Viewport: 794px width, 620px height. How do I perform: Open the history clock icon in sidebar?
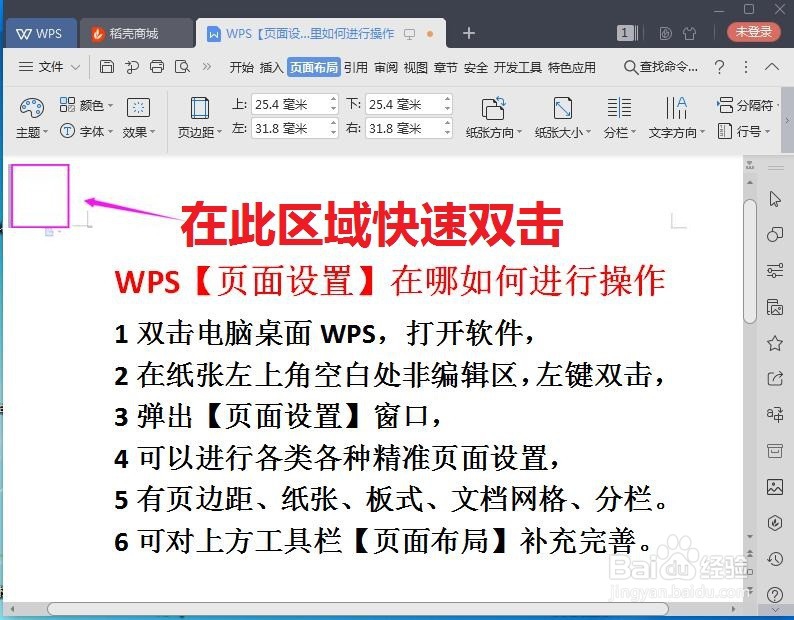point(775,559)
